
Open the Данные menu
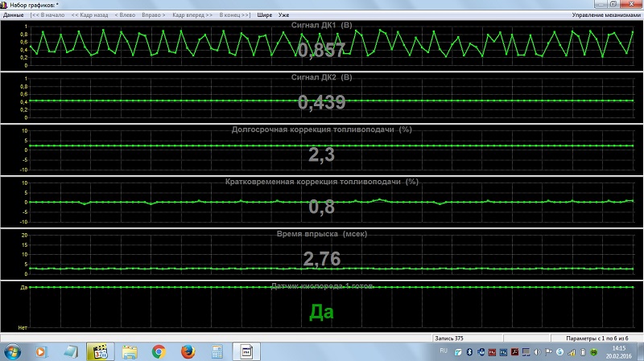pos(14,14)
